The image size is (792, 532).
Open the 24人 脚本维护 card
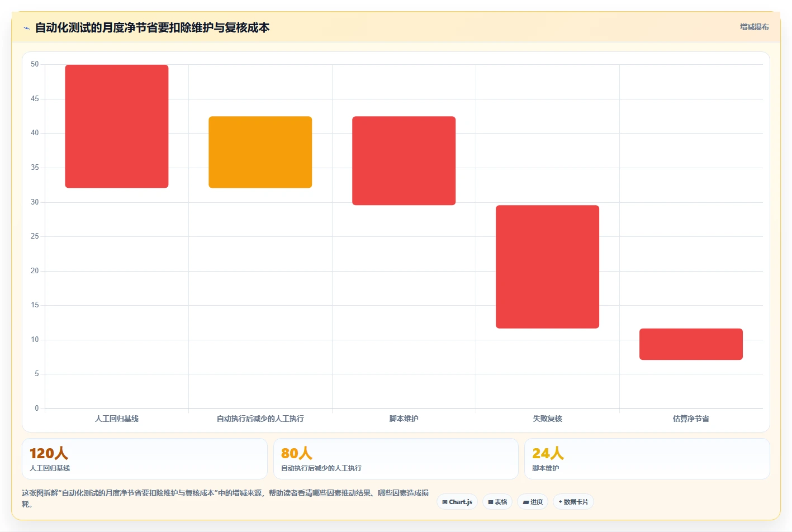point(647,459)
